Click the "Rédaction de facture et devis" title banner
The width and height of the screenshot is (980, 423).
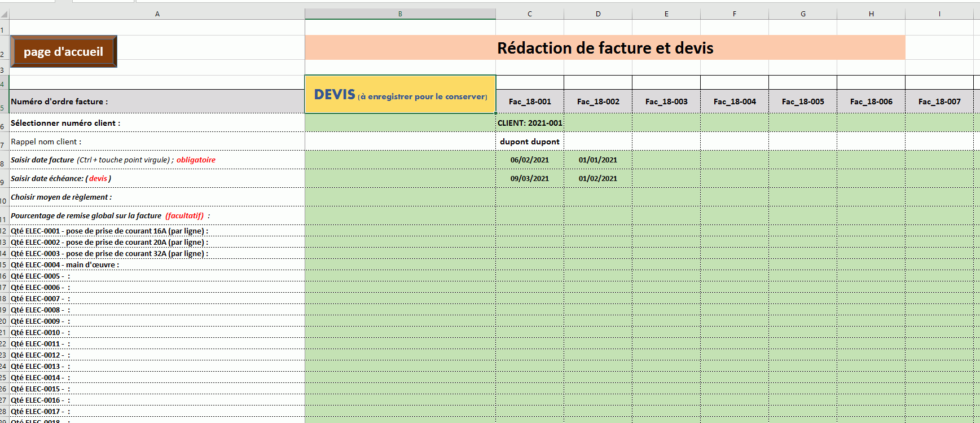click(605, 48)
